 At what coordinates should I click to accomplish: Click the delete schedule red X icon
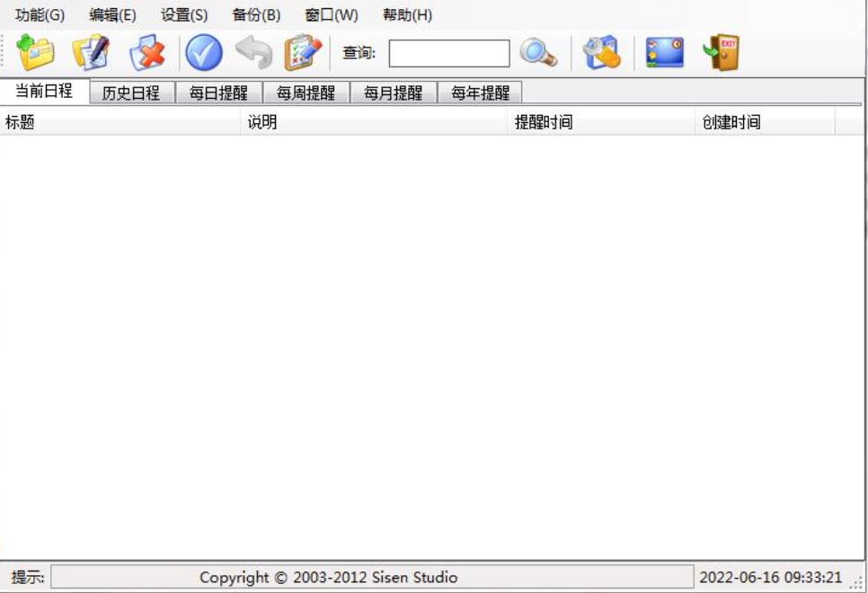click(147, 53)
